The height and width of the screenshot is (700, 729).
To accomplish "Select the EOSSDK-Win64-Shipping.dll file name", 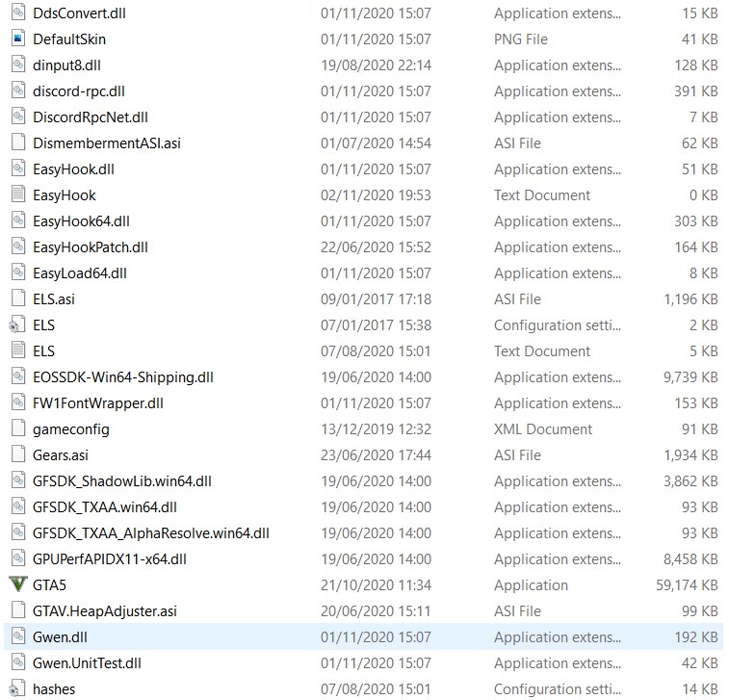I will click(123, 376).
